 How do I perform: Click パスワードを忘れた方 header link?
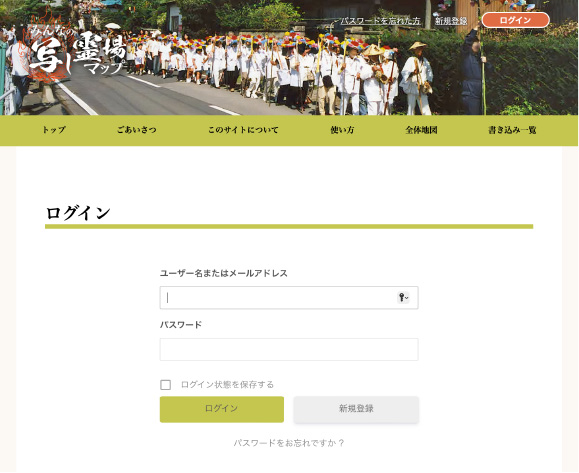pos(380,21)
